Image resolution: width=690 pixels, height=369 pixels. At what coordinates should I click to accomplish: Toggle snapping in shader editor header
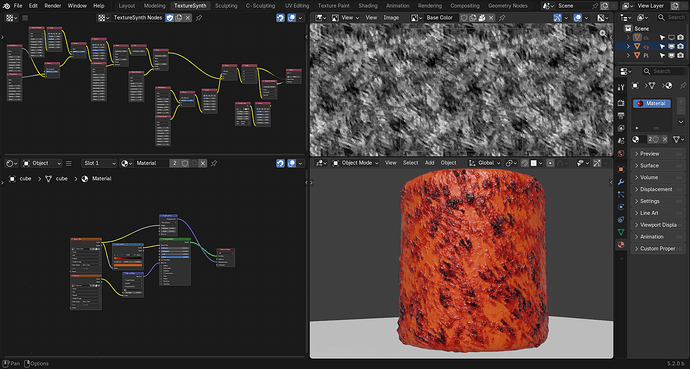pyautogui.click(x=280, y=163)
